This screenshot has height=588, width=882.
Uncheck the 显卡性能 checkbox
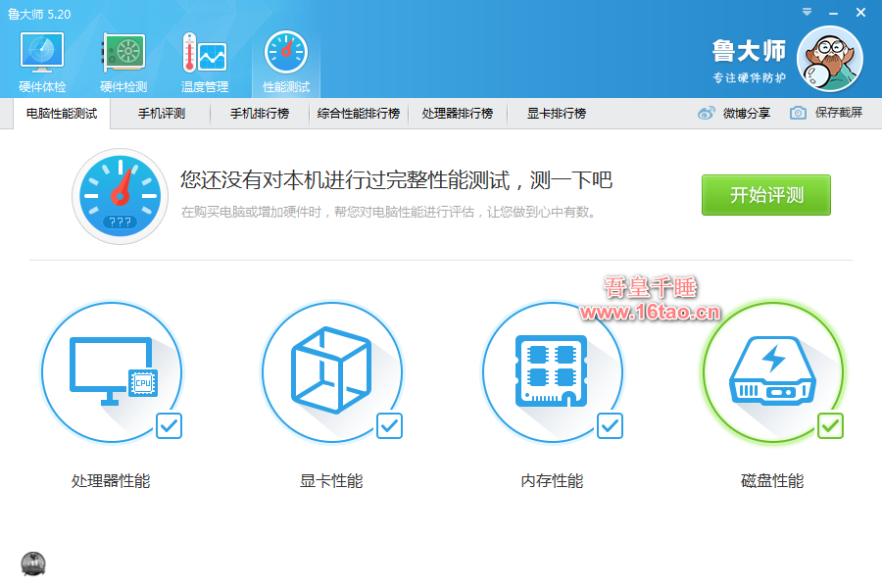389,425
